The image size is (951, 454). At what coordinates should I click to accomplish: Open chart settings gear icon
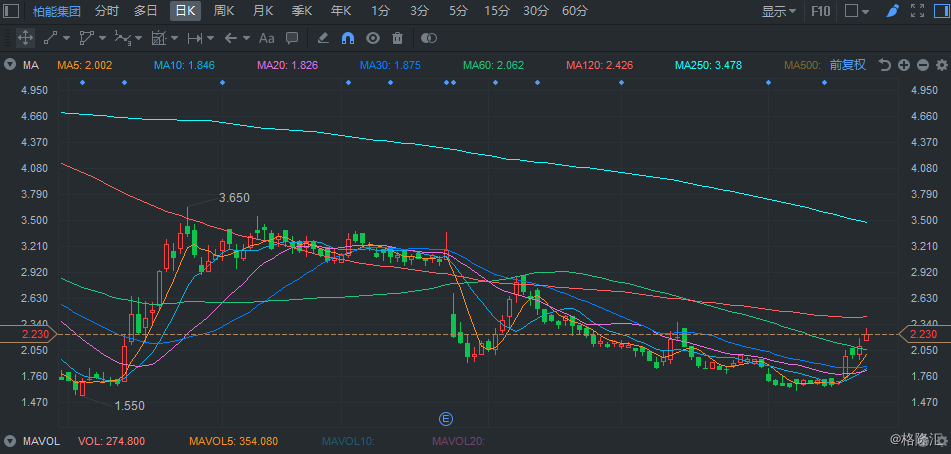coord(941,65)
